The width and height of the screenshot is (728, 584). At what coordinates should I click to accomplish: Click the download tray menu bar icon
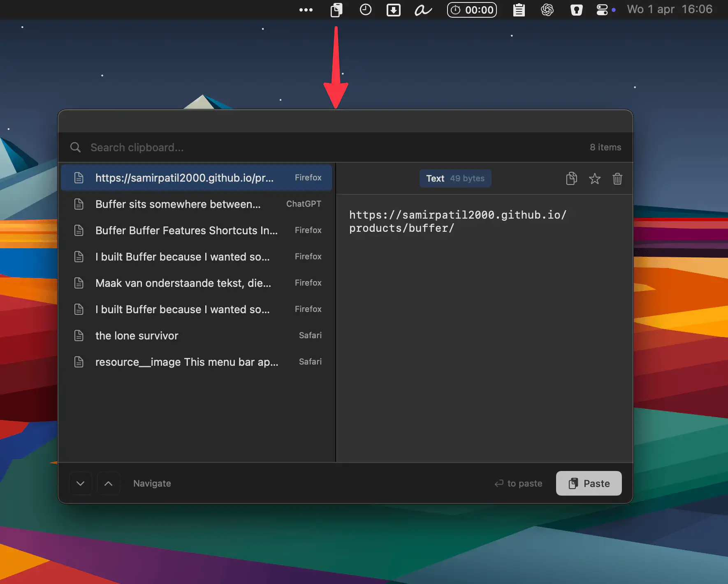[393, 10]
